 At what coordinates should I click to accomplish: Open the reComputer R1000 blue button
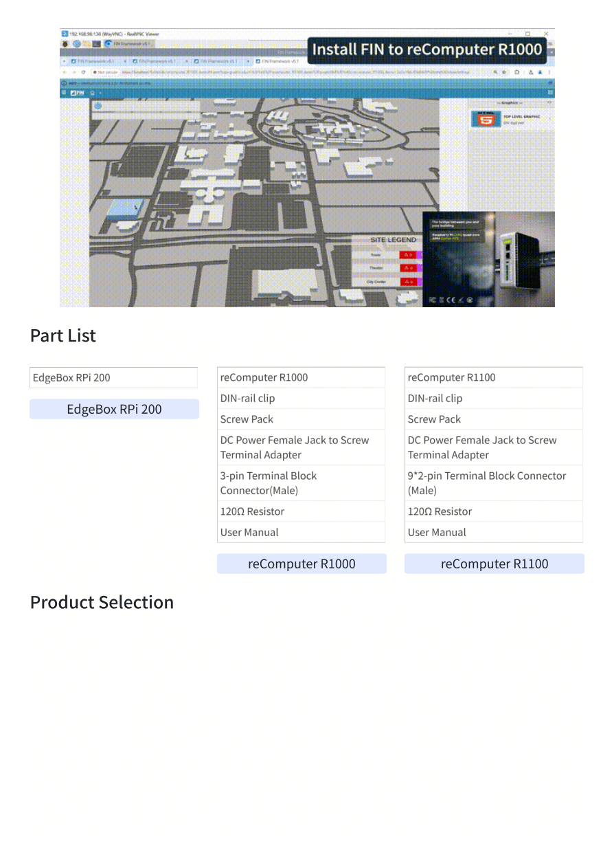tap(302, 564)
